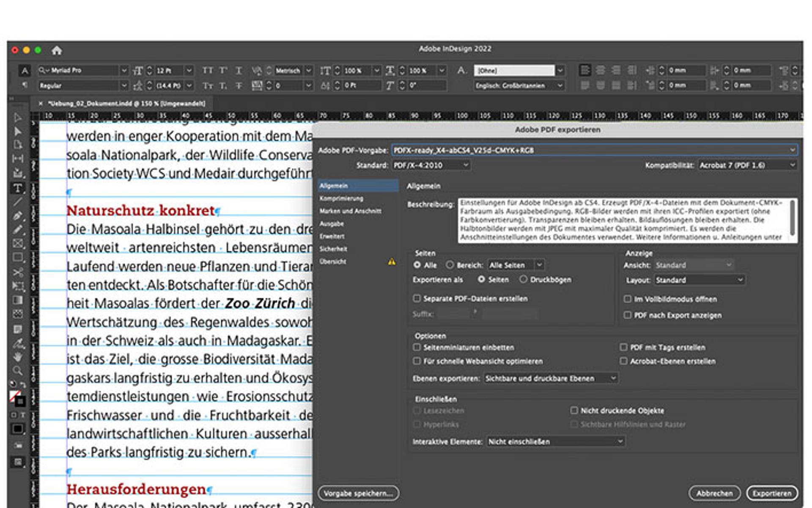Screen dimensions: 812x508
Task: Select the 'Bereich' radio button
Action: coord(450,265)
